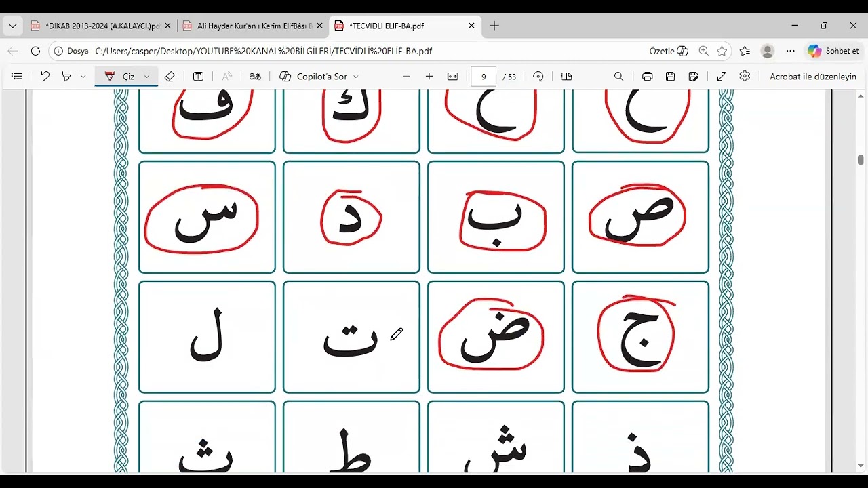Refresh the current page
Viewport: 868px width, 488px height.
(x=35, y=51)
